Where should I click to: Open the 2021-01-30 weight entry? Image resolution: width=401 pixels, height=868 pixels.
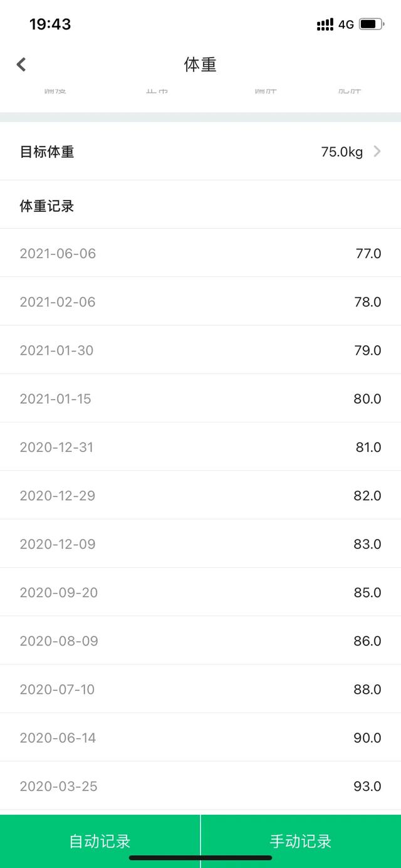point(200,350)
